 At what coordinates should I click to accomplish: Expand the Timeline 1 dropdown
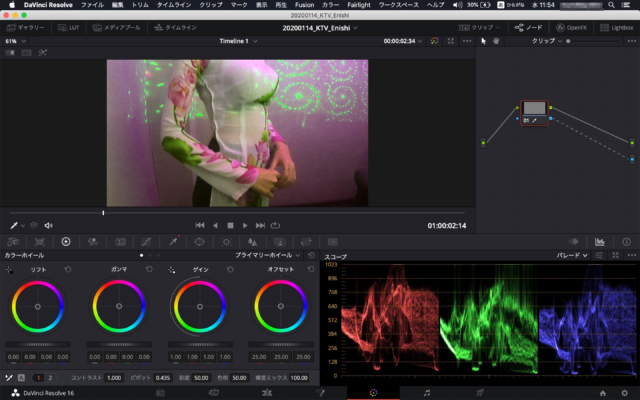click(239, 42)
